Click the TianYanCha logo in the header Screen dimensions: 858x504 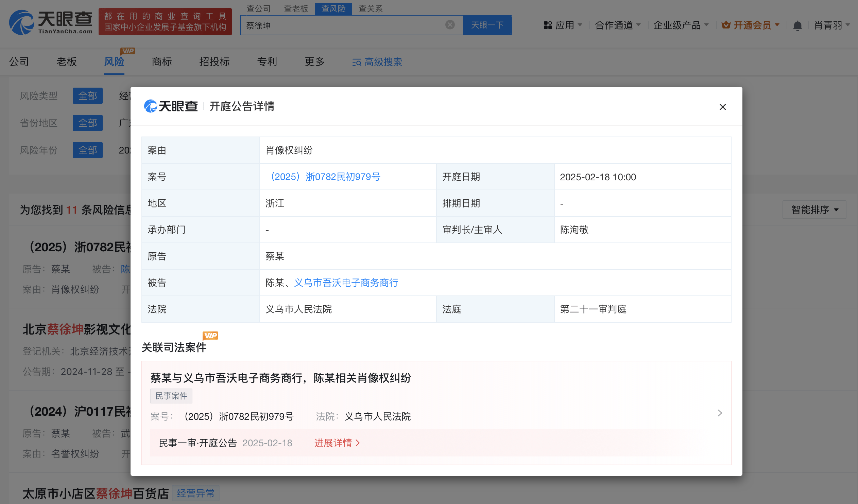click(x=51, y=22)
